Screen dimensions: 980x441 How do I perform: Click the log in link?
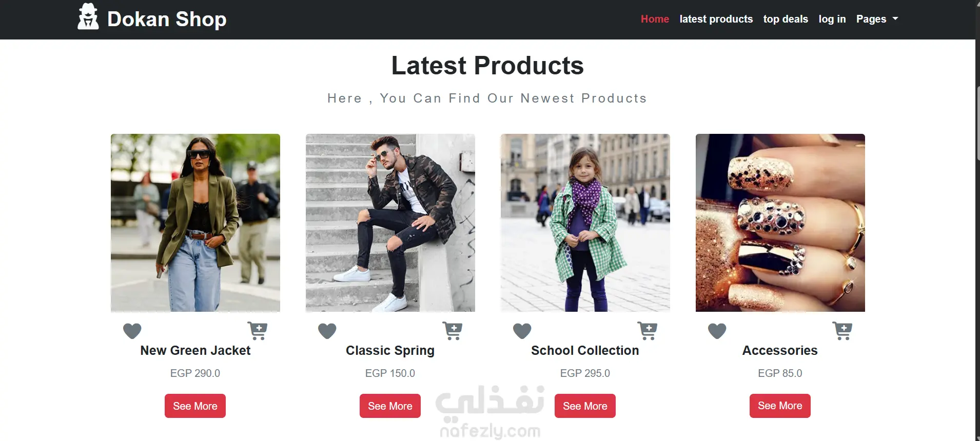pos(832,19)
